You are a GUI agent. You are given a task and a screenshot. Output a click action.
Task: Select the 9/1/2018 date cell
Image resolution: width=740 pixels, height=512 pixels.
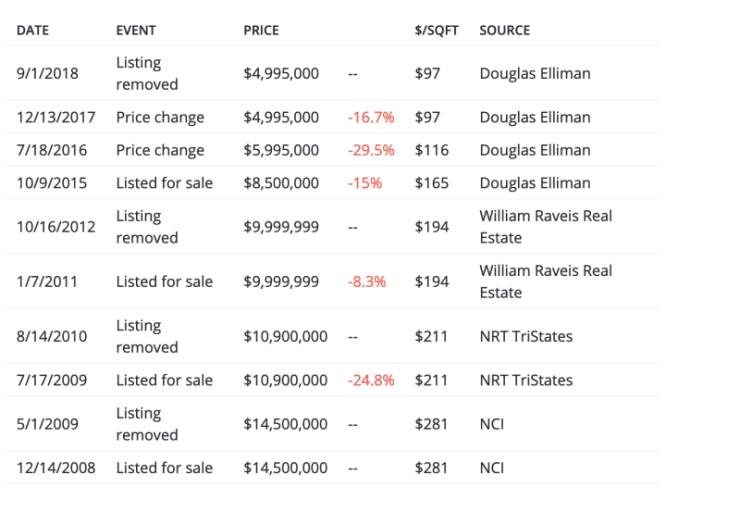[x=47, y=73]
